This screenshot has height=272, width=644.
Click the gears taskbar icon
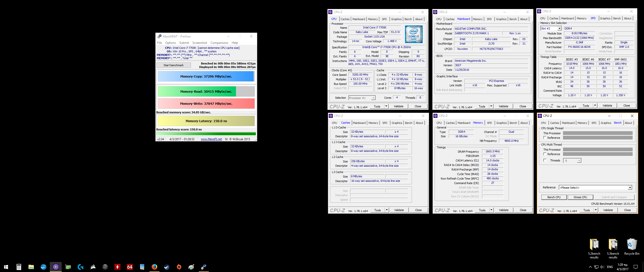click(x=204, y=267)
